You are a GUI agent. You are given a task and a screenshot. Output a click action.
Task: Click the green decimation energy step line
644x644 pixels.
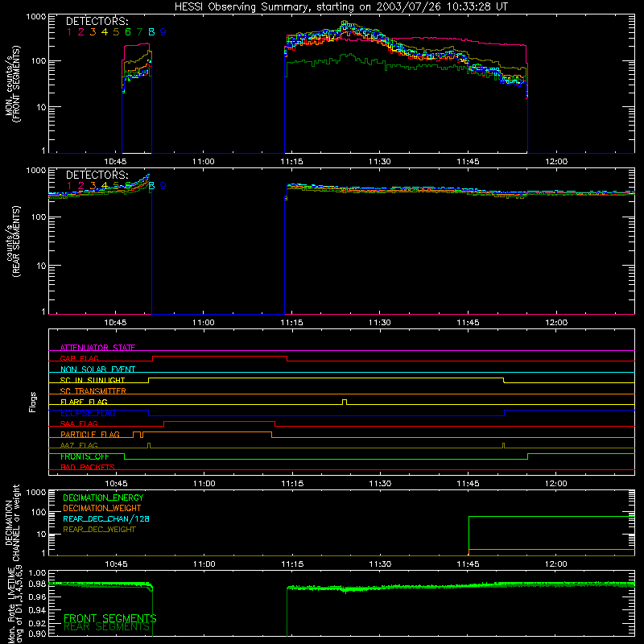[x=551, y=516]
